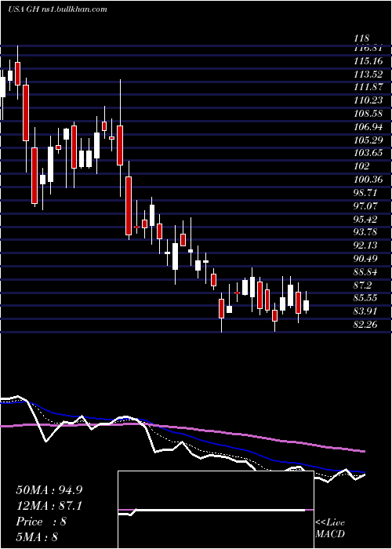Click the 'Price : 8' readout

click(x=42, y=522)
